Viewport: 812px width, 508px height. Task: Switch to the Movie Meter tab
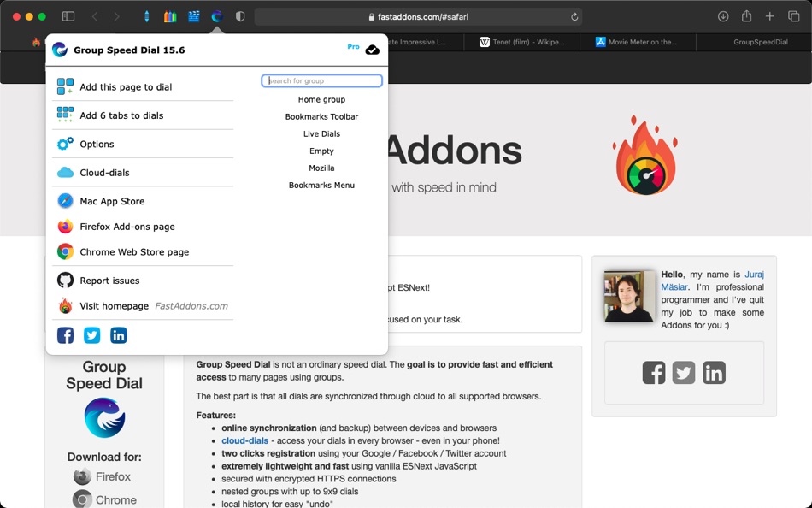click(638, 42)
